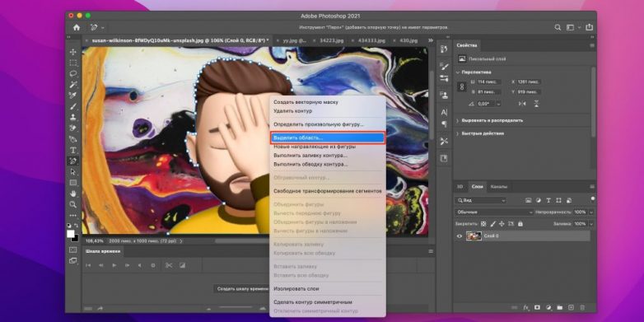The image size is (644, 322).
Task: Toggle the layer filtering on/off switch
Action: click(x=592, y=199)
